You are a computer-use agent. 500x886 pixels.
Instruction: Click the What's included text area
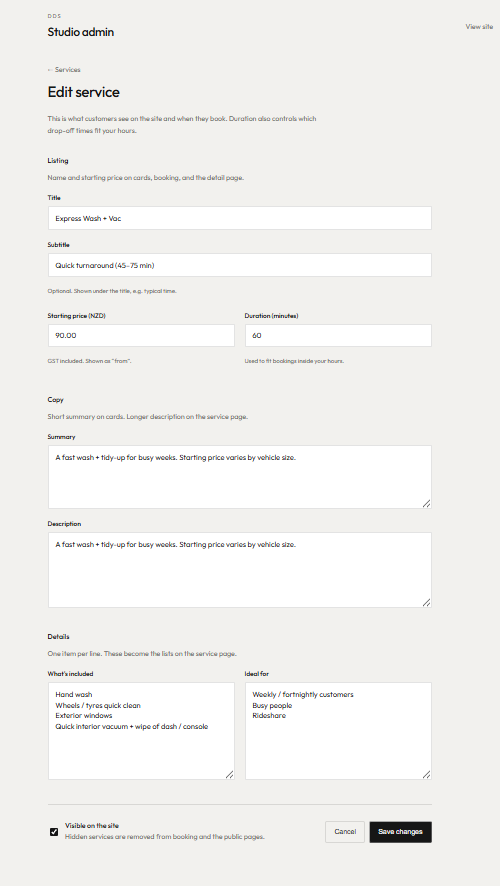(141, 731)
